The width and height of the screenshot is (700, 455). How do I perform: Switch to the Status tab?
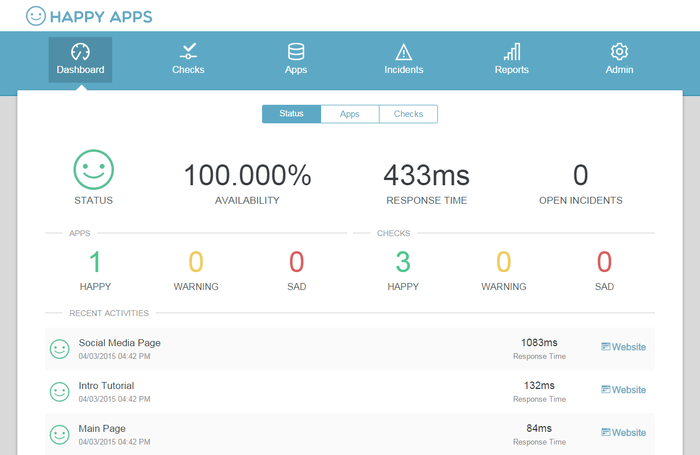(x=291, y=114)
